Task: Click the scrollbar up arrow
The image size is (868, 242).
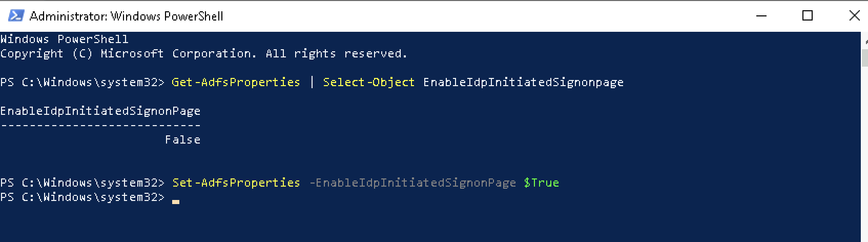Action: [x=864, y=40]
